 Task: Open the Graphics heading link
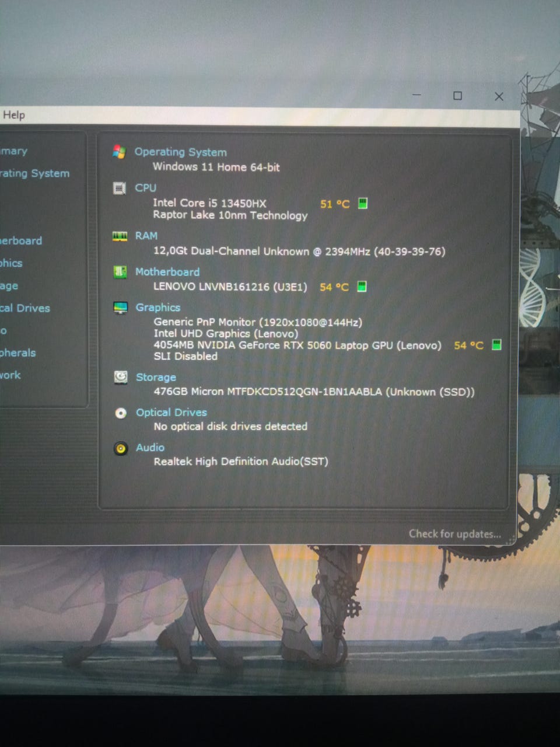(x=158, y=308)
